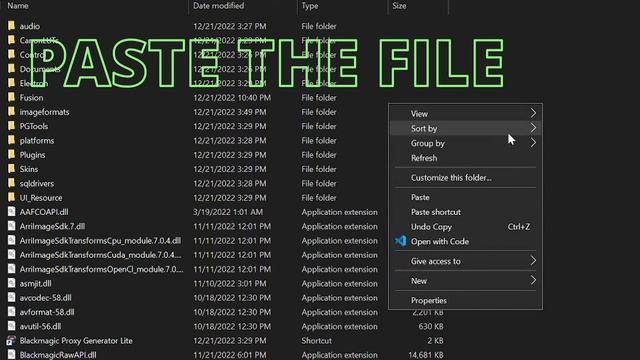Click the VS Code icon in context menu

401,241
